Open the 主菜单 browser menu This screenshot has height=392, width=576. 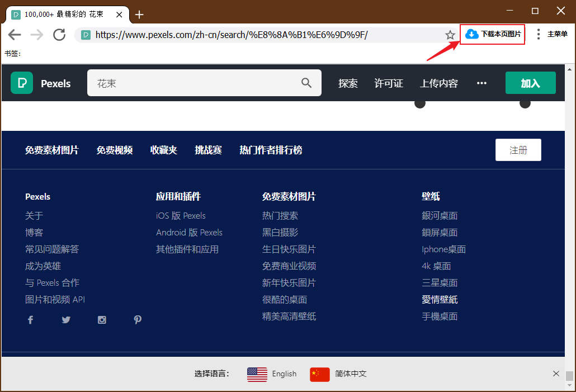[x=552, y=35]
